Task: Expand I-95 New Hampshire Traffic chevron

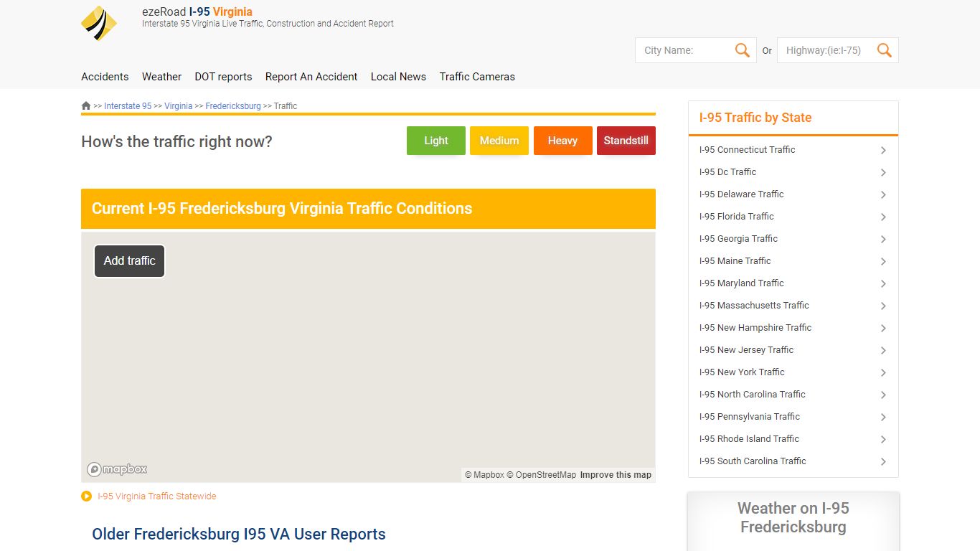Action: [x=883, y=328]
